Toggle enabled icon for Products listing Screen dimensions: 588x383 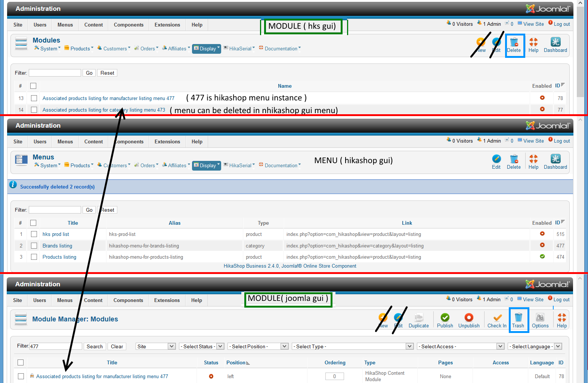542,256
